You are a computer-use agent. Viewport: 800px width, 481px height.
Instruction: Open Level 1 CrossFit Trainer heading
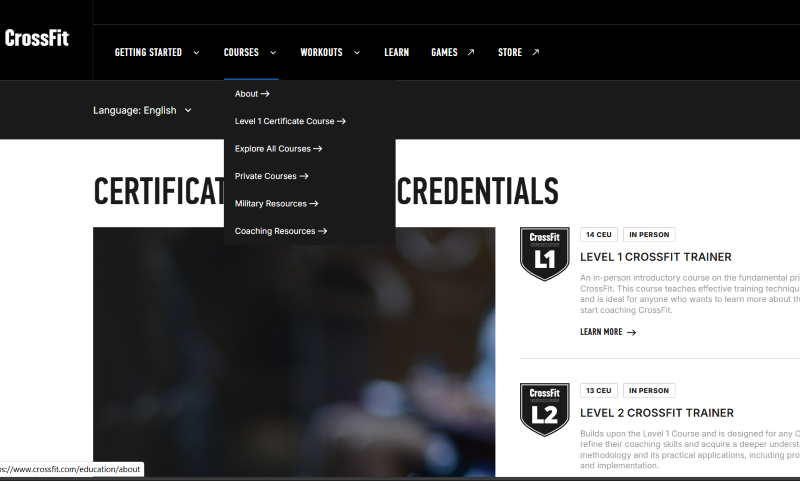tap(656, 257)
